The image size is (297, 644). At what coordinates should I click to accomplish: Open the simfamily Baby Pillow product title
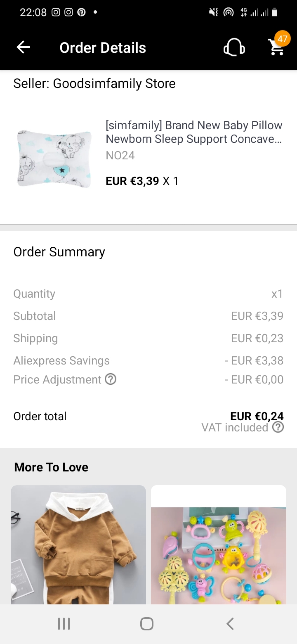click(194, 132)
